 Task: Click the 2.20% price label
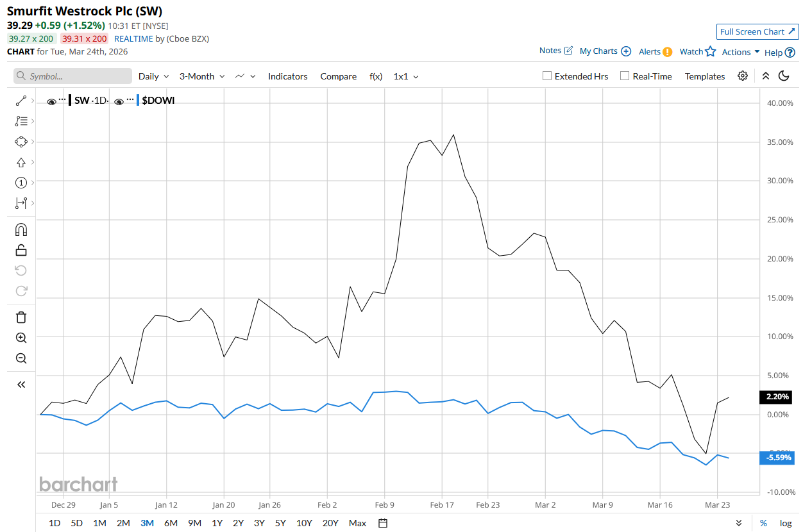coord(777,397)
